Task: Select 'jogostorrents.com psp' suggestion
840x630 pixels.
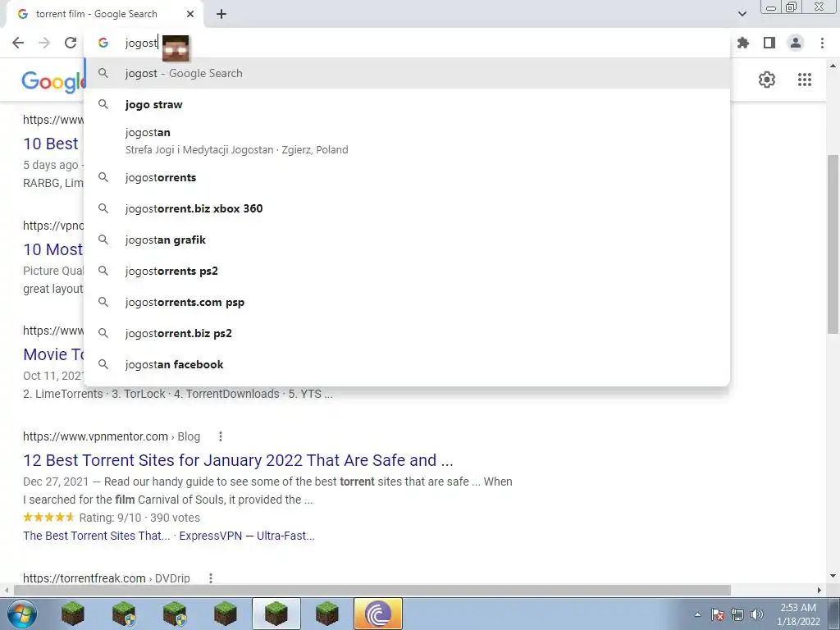Action: tap(407, 302)
